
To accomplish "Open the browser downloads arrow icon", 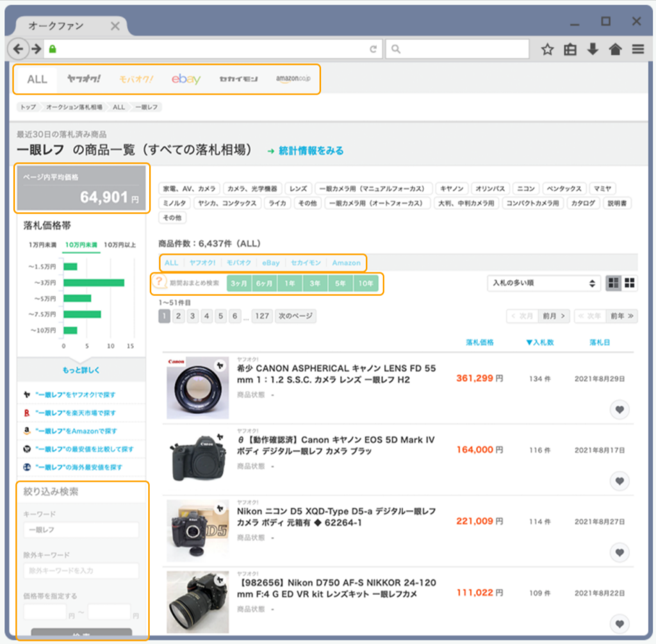I will [593, 49].
